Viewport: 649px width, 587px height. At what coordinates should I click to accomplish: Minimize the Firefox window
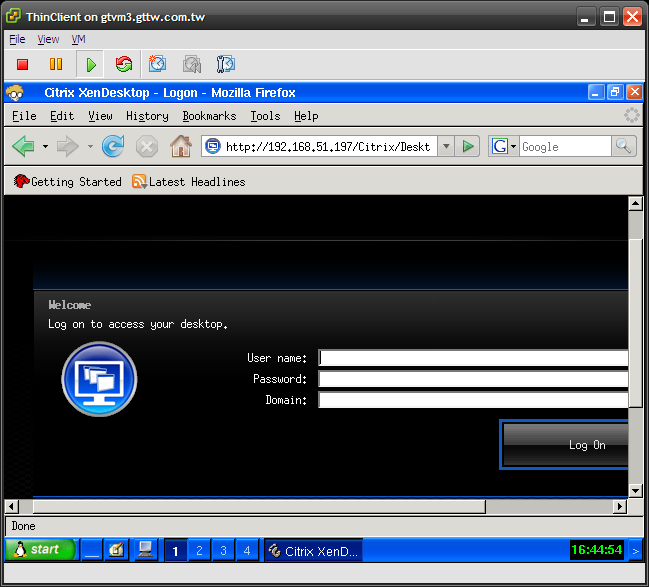595,92
